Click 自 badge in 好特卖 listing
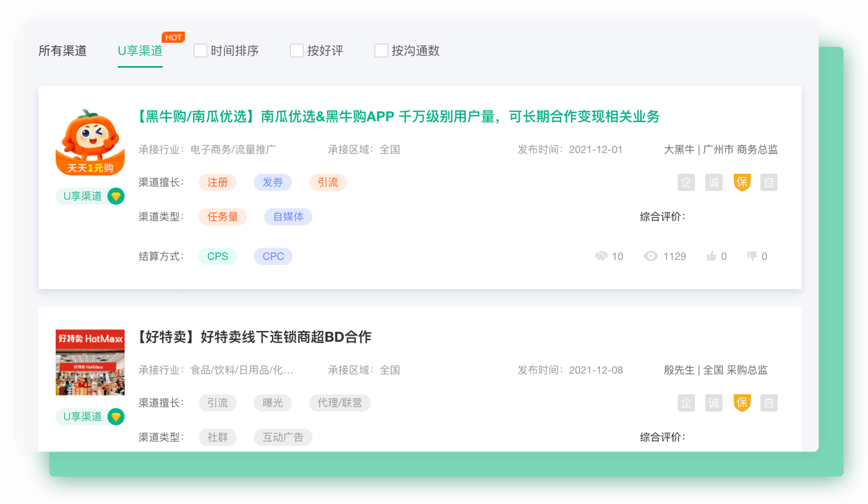This screenshot has width=868, height=504. coord(769,402)
